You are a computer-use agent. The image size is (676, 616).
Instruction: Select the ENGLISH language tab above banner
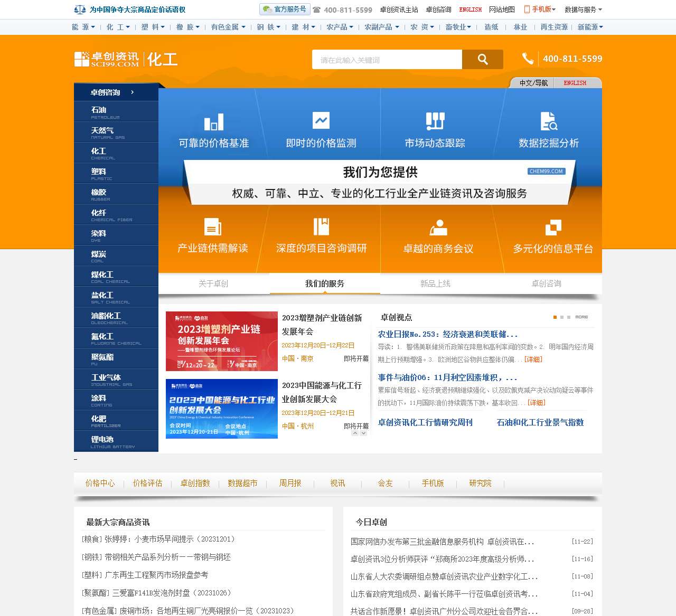(575, 83)
